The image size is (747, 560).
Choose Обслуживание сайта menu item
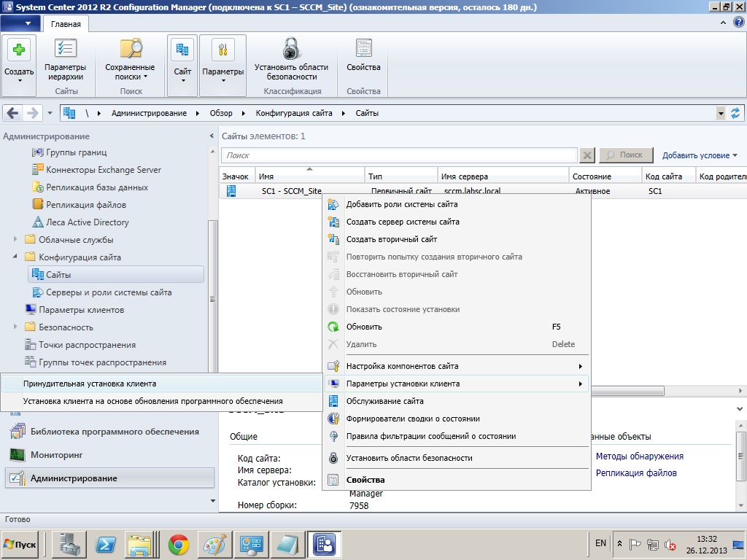[x=457, y=402]
